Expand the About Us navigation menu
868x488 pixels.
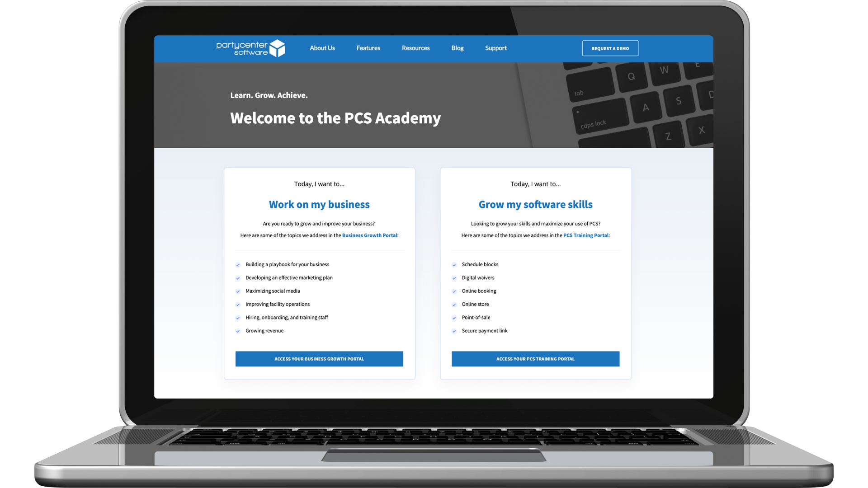(322, 47)
